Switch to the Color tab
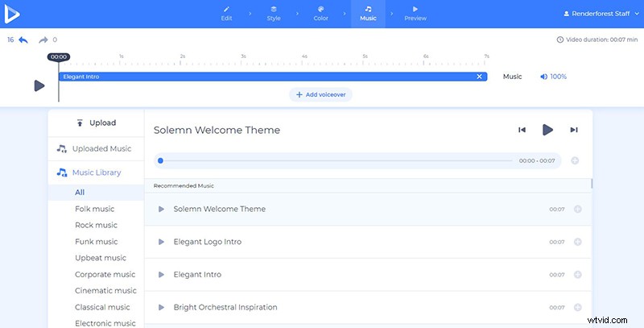Image resolution: width=644 pixels, height=328 pixels. (x=320, y=14)
